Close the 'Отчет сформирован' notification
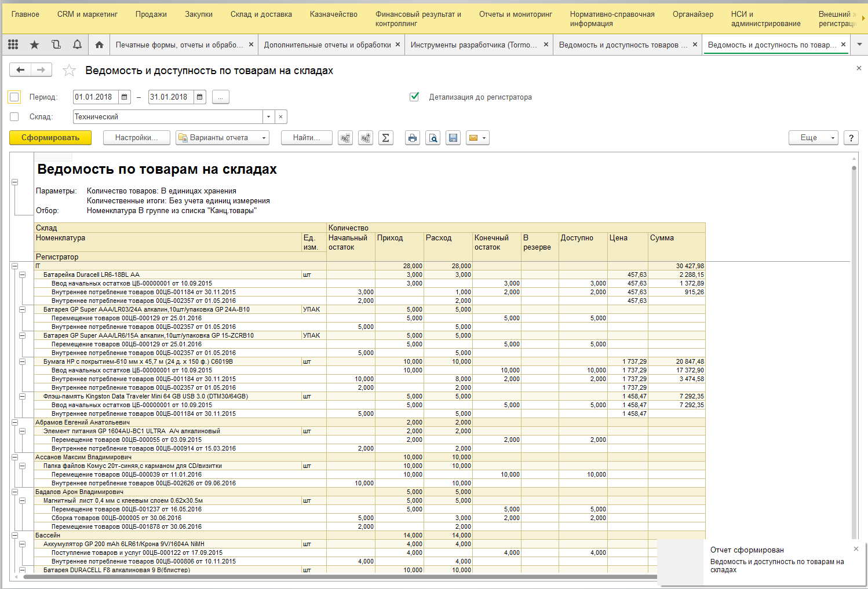Image resolution: width=868 pixels, height=589 pixels. (x=856, y=548)
